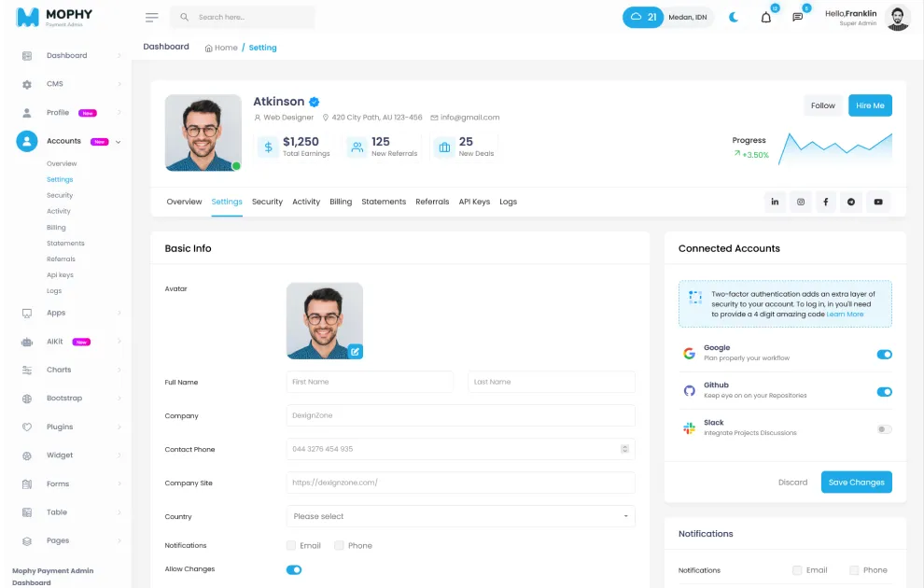Edit avatar with pencil icon
The height and width of the screenshot is (588, 924).
(x=355, y=352)
